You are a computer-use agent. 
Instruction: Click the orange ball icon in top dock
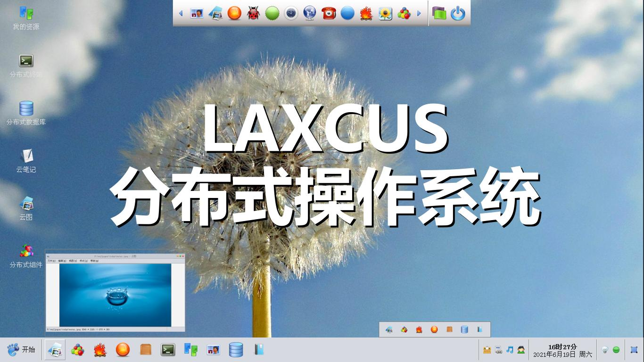pyautogui.click(x=234, y=13)
